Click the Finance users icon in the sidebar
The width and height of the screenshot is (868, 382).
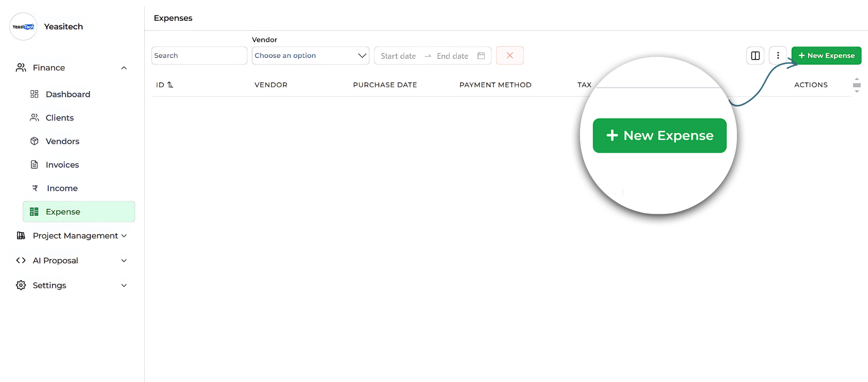point(21,68)
